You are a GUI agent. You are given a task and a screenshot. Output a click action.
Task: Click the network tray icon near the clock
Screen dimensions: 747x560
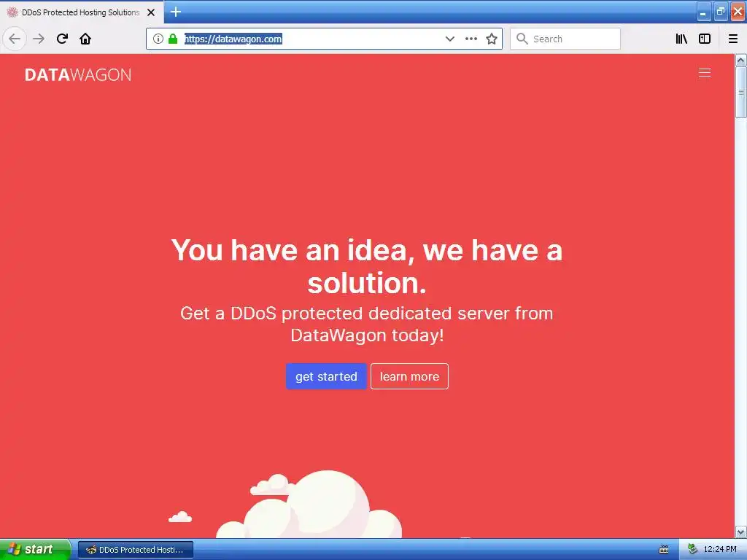(x=692, y=550)
